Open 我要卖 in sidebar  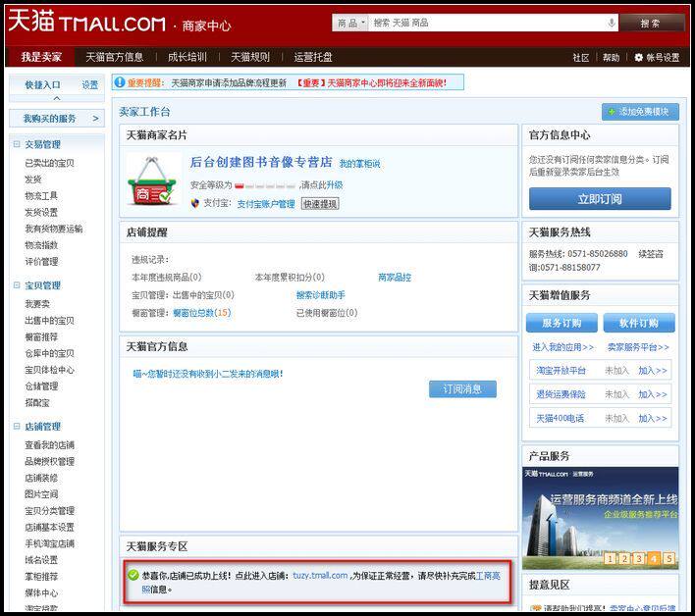(37, 304)
